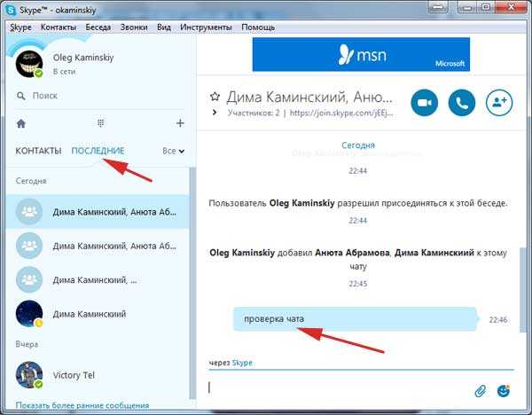
Task: Open the emoticon picker smiley
Action: 503,391
